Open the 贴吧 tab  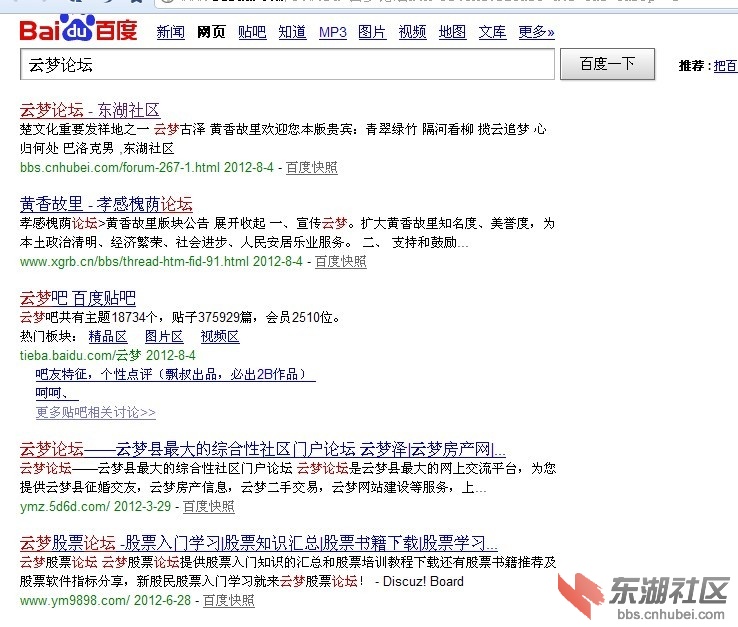(252, 32)
